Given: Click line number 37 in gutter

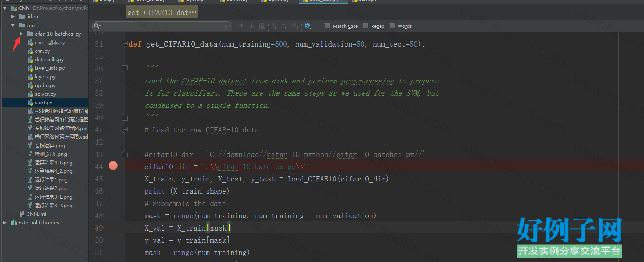Looking at the screenshot, I should 99,81.
